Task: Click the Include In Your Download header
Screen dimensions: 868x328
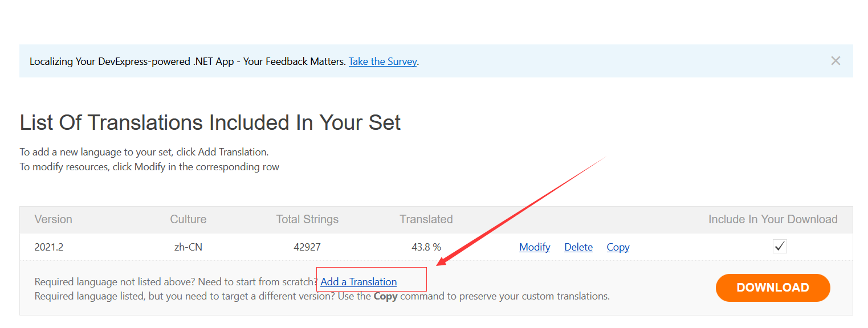Action: [773, 219]
